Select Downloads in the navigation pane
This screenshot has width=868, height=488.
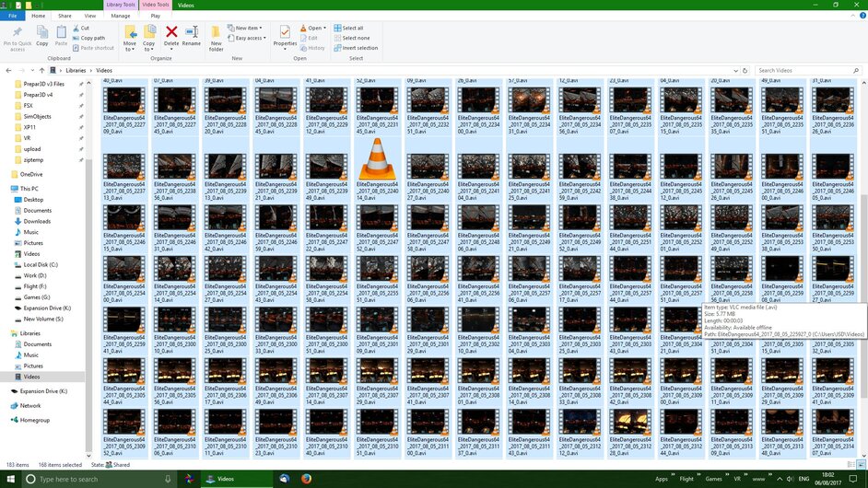click(x=37, y=221)
